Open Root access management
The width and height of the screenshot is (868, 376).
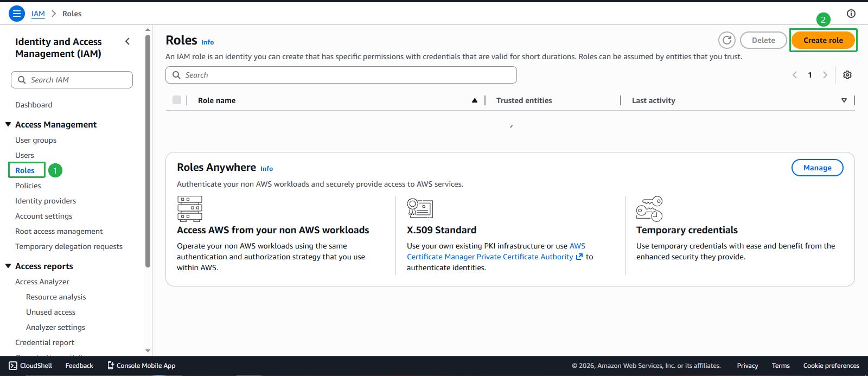tap(59, 231)
